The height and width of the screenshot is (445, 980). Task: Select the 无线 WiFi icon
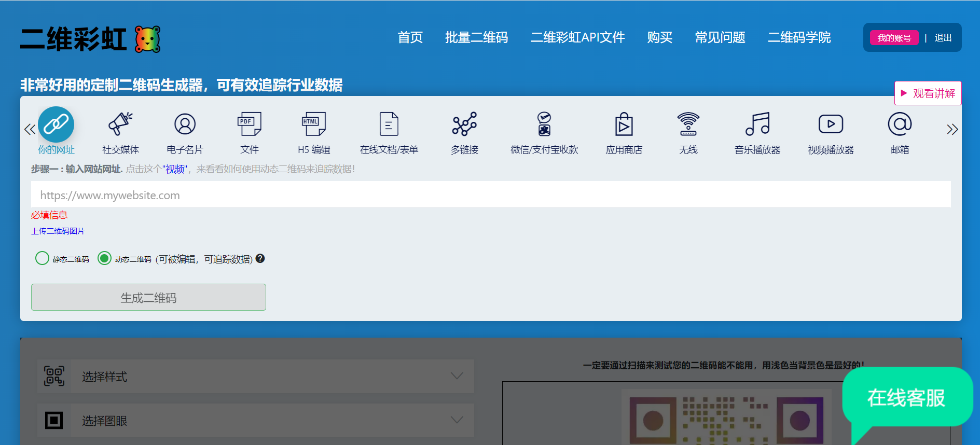[688, 124]
